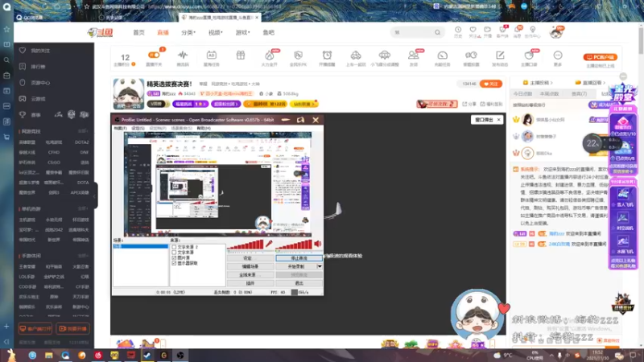Click OBS 插件 button
644x362 pixels.
coord(250,283)
